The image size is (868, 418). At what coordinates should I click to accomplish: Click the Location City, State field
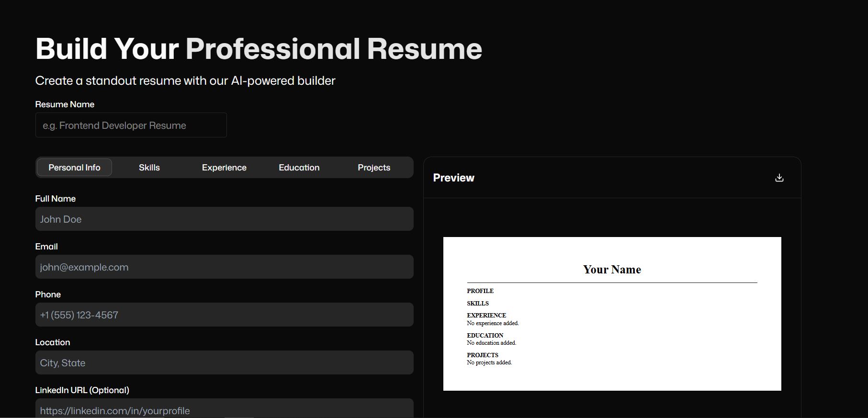click(225, 362)
